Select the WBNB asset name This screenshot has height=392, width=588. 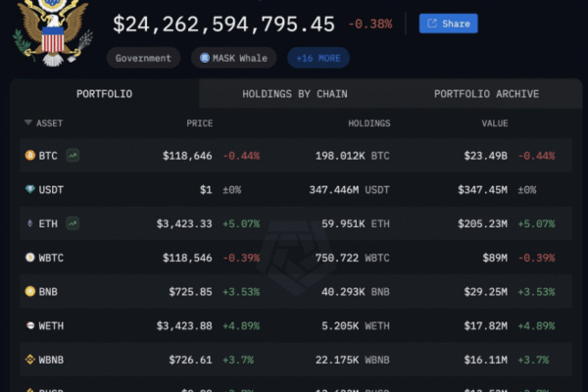(x=51, y=360)
